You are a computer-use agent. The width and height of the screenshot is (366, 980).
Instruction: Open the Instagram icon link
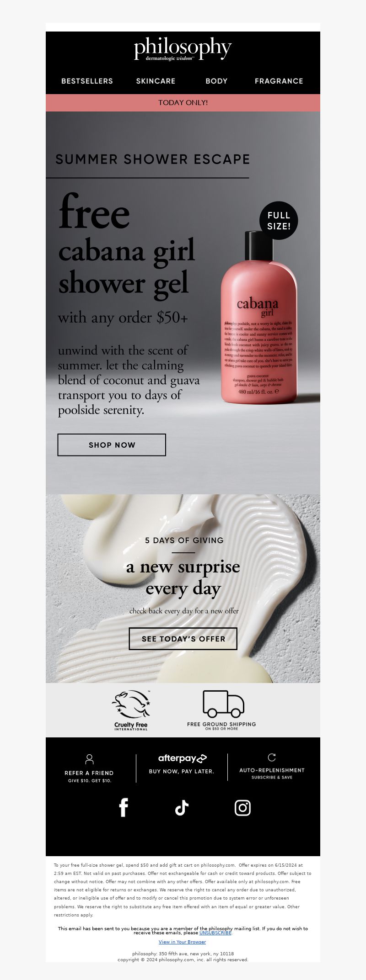coord(242,808)
